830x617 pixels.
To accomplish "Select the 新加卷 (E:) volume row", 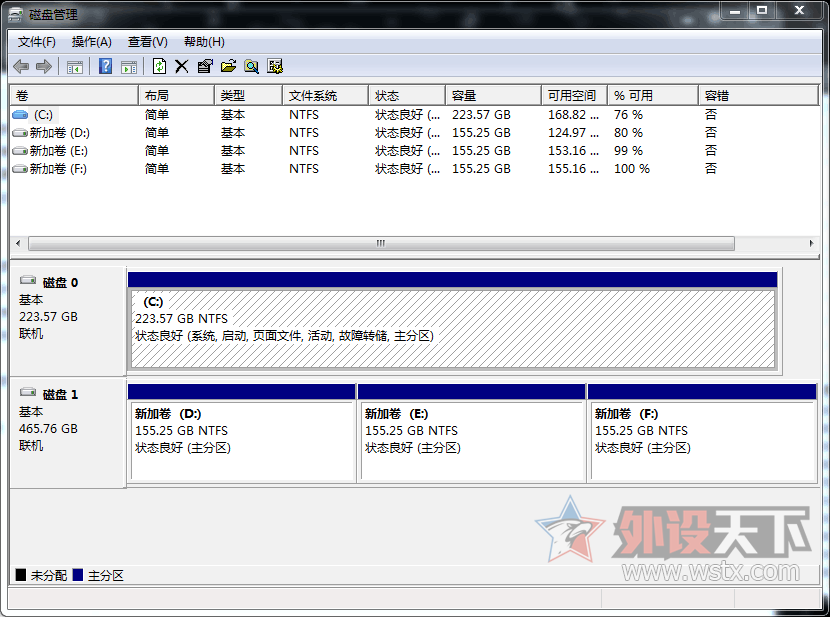I will click(x=414, y=151).
